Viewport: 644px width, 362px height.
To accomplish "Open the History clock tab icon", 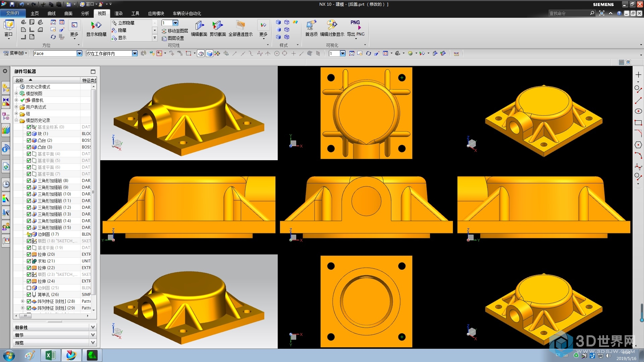I will coord(6,184).
